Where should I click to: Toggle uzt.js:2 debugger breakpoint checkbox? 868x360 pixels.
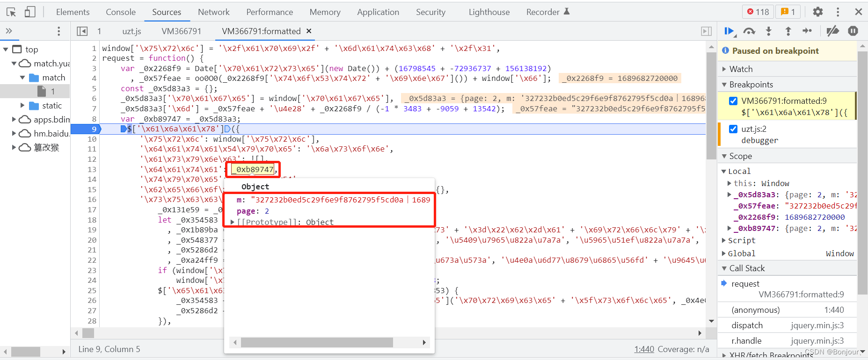click(x=733, y=129)
